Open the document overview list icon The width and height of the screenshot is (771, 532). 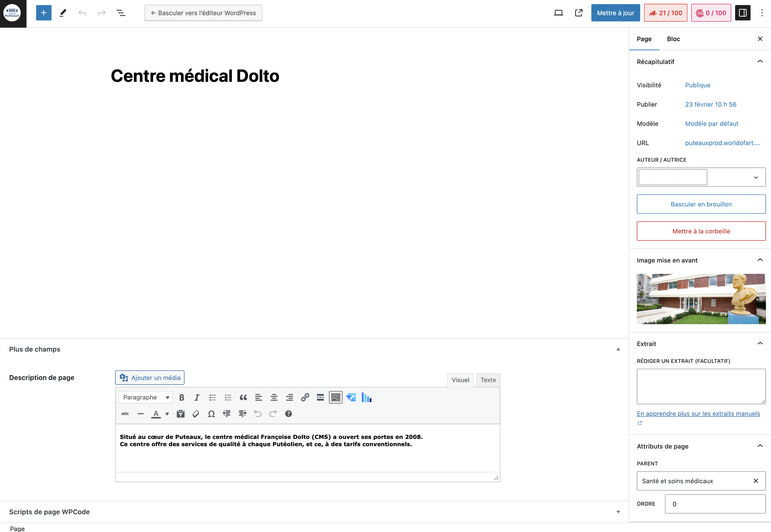(121, 13)
